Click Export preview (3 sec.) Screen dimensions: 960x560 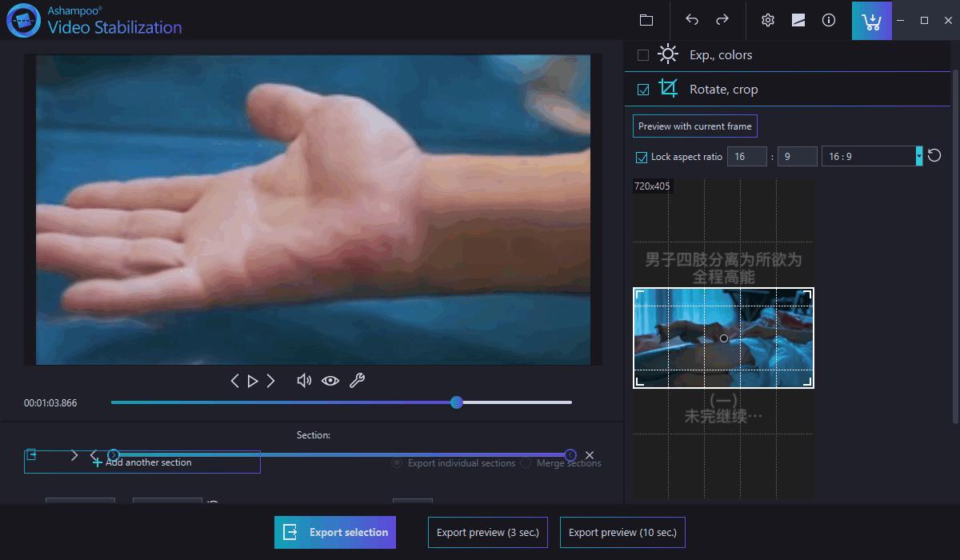(488, 532)
